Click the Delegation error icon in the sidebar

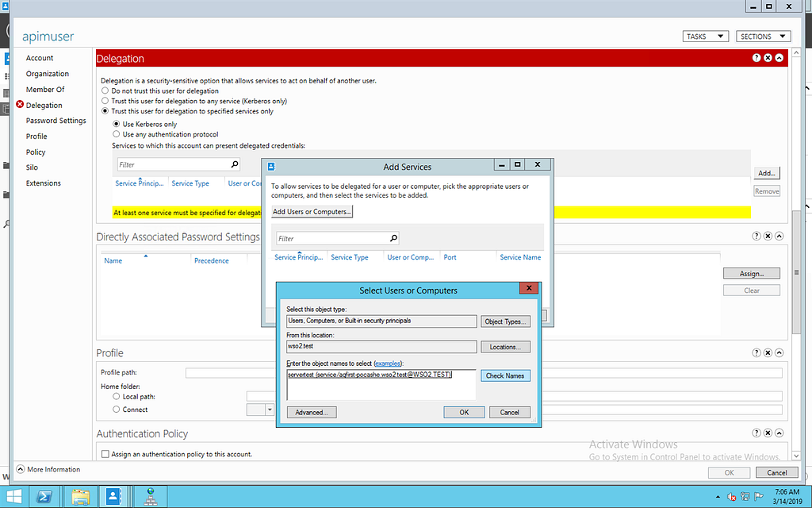coord(20,105)
